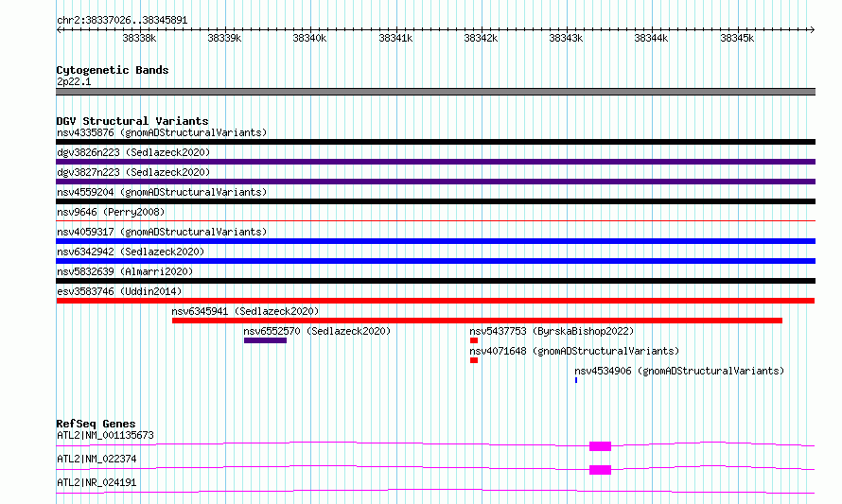Open the ATL2|NM_022374 transcript label
842x504 pixels.
pos(96,459)
